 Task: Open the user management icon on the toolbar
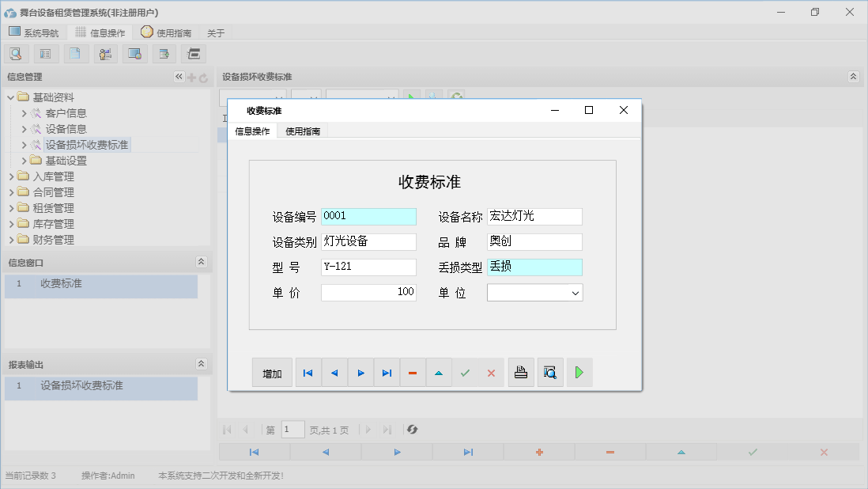pyautogui.click(x=105, y=53)
